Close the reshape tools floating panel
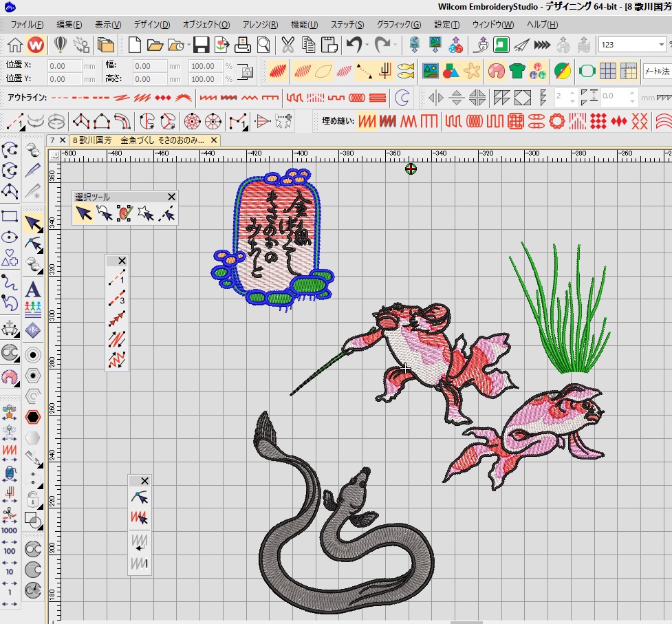 (144, 481)
